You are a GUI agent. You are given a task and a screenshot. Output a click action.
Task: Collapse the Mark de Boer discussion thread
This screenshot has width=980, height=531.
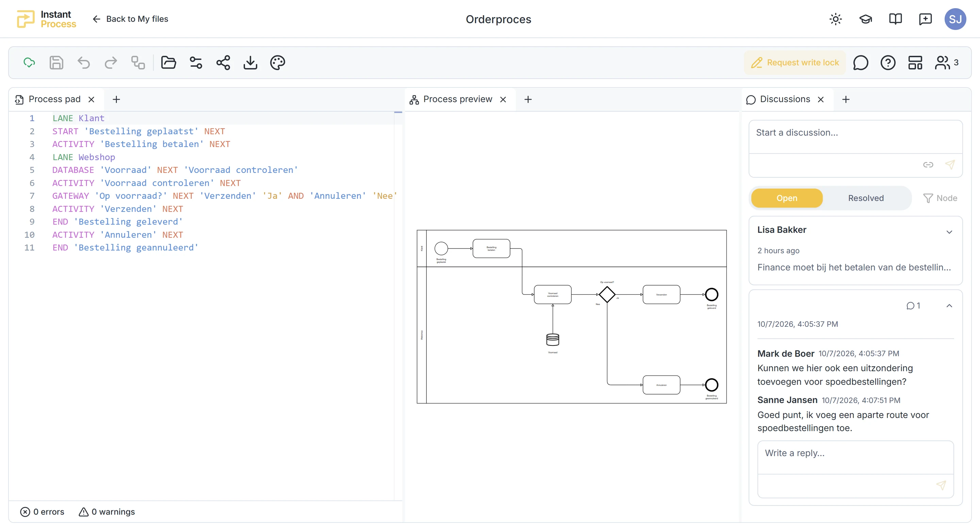coord(949,306)
